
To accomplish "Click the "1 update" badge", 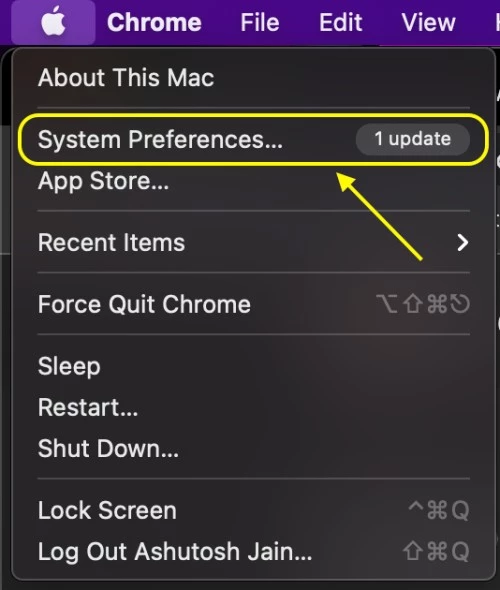I will 413,139.
